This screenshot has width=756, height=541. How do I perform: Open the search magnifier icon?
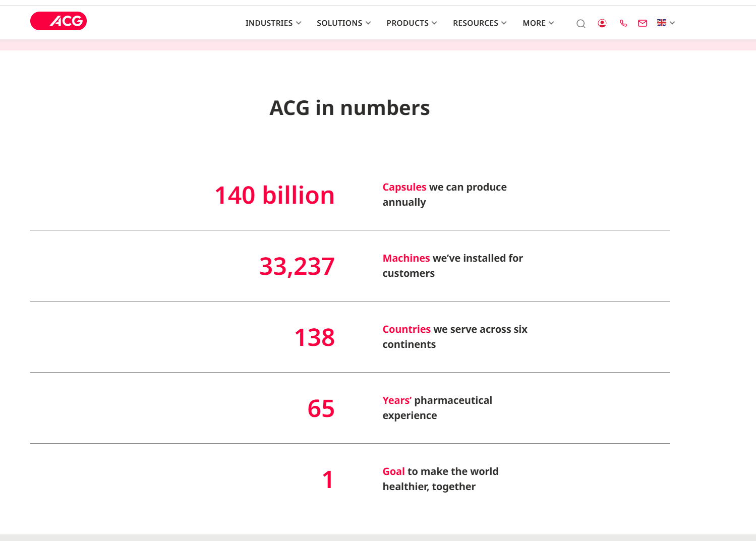(x=581, y=24)
